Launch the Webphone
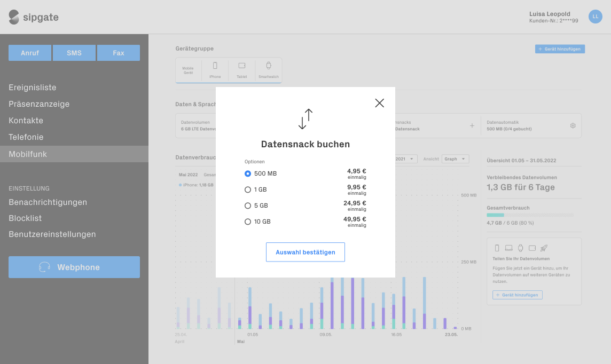 point(74,267)
